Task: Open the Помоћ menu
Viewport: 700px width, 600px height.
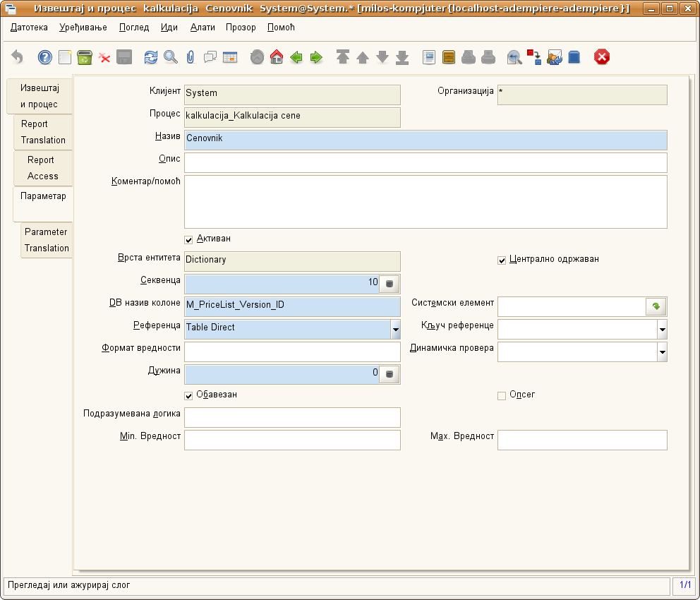Action: coord(281,28)
